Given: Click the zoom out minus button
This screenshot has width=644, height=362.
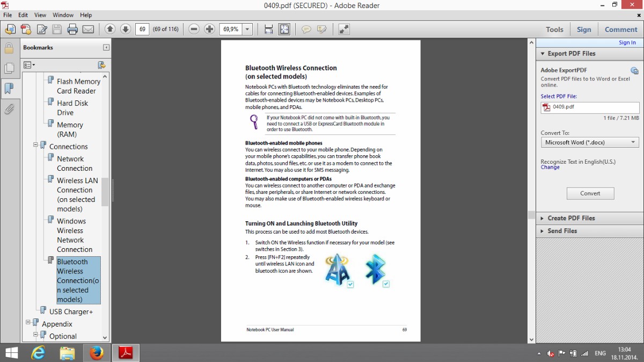Looking at the screenshot, I should 194,29.
